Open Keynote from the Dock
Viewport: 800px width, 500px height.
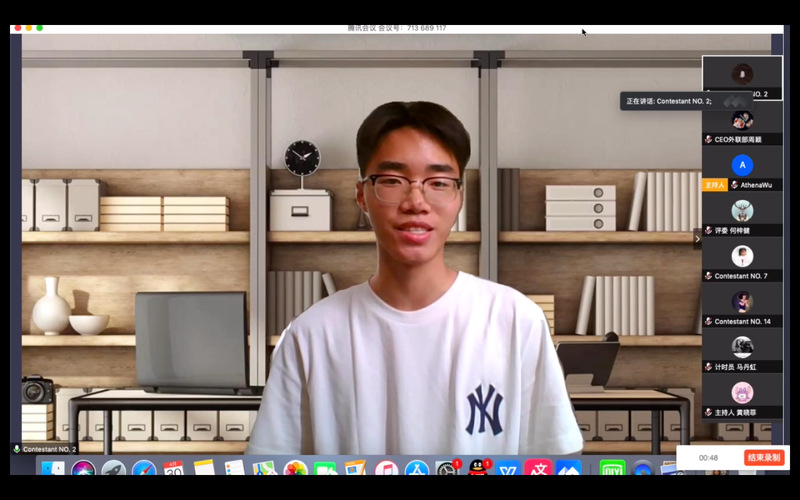pos(355,468)
